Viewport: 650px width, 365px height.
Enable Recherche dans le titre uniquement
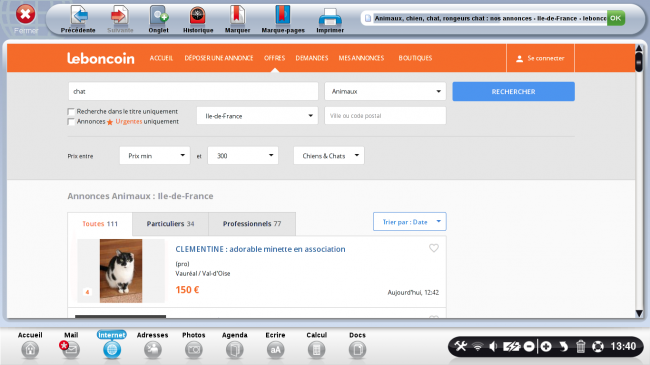(x=71, y=112)
